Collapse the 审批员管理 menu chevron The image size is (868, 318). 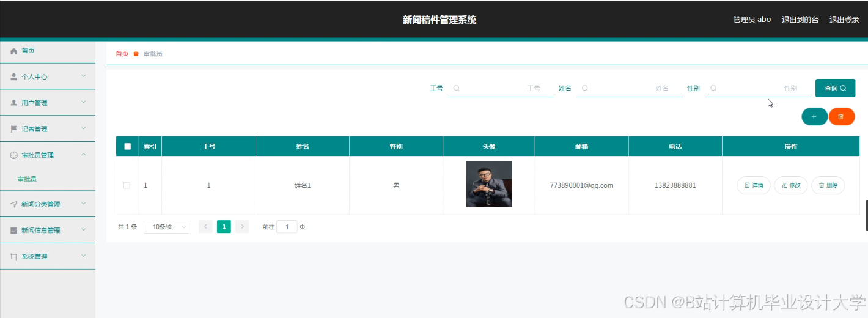click(x=84, y=154)
